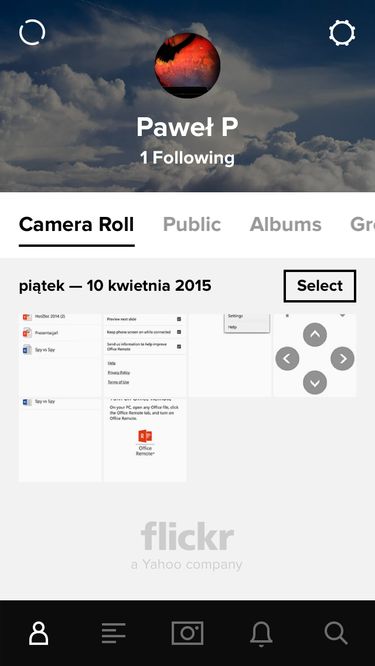Open first thumbnail with Prezentacja1 file list
Viewport: 375px width, 666px height.
(x=60, y=355)
